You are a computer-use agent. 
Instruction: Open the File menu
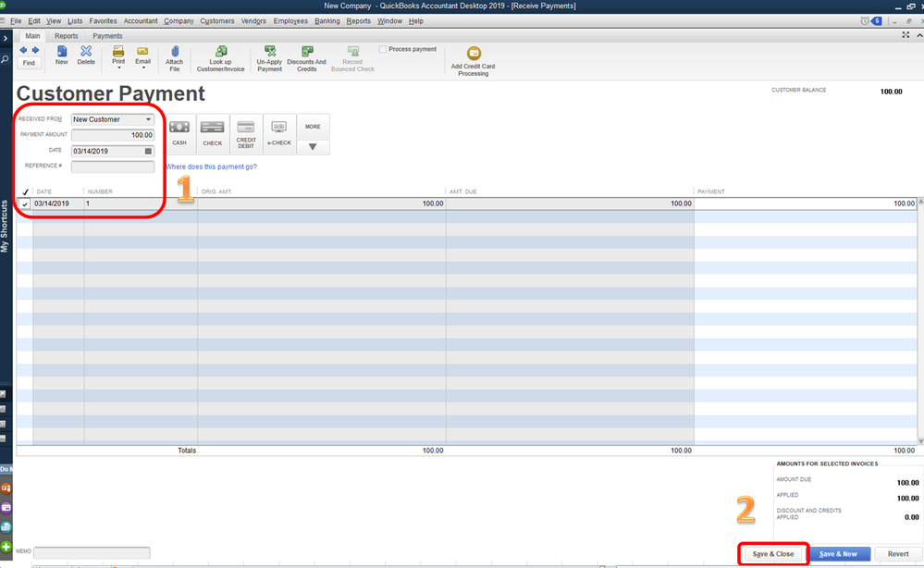coord(16,21)
